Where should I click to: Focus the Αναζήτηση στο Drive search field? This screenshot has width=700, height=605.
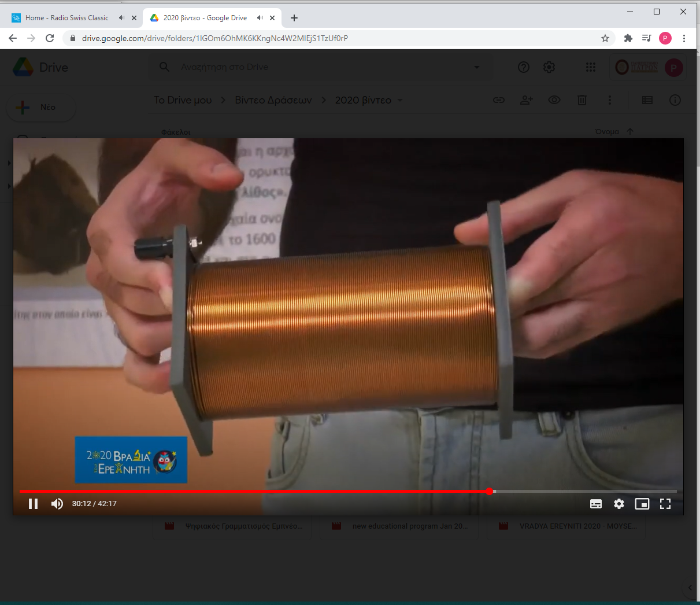click(321, 67)
